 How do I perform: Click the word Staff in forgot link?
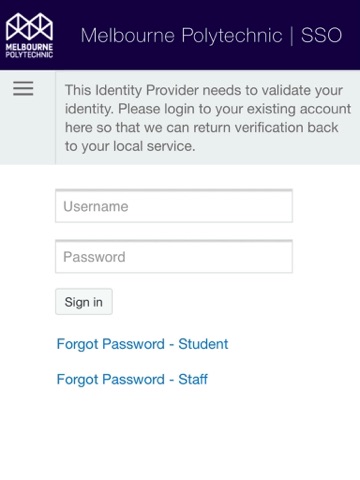tap(193, 379)
